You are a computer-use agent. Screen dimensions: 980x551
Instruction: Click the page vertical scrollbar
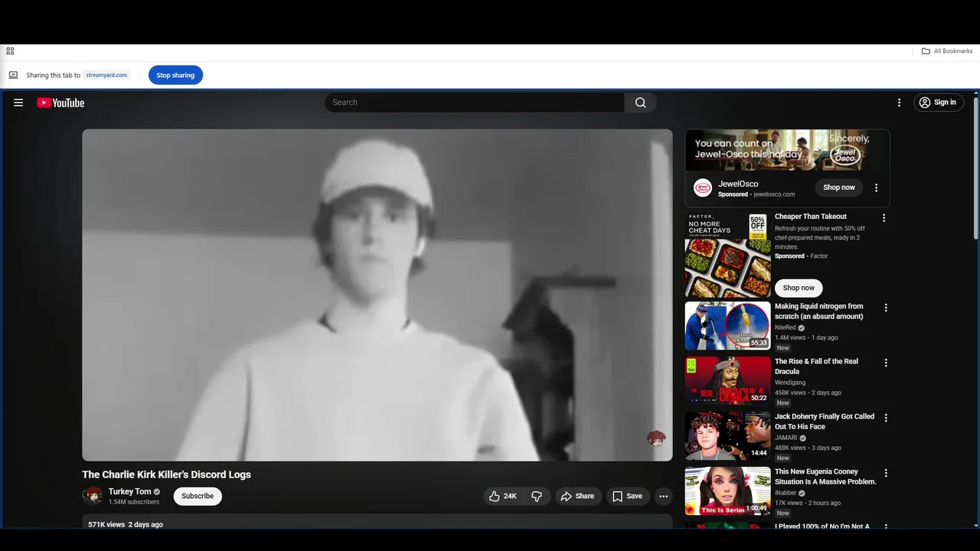[x=976, y=168]
